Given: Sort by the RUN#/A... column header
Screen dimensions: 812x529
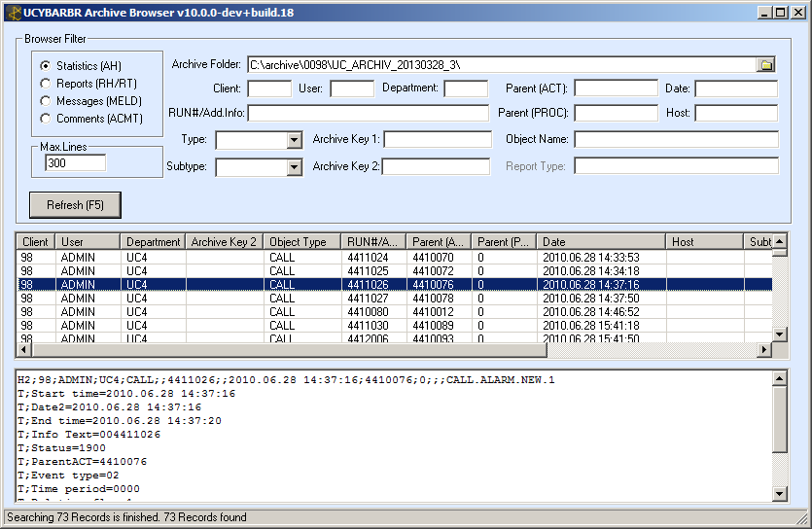Looking at the screenshot, I should point(373,242).
